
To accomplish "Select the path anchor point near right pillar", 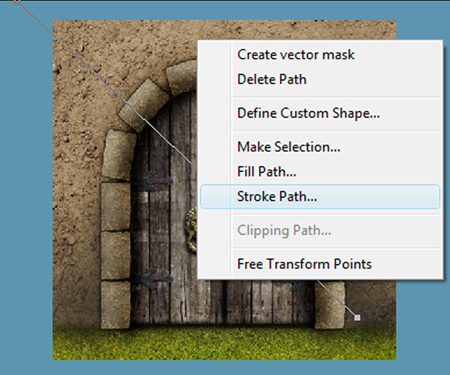I will [357, 318].
